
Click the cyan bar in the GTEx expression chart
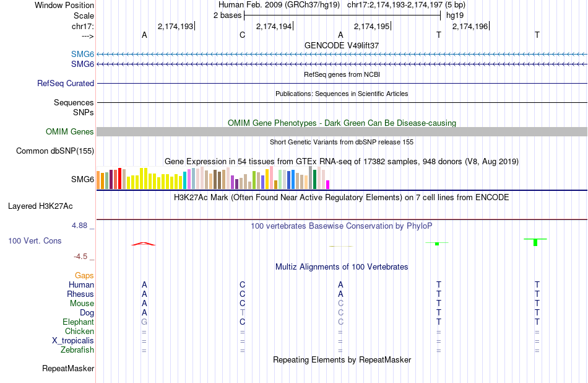coord(185,180)
